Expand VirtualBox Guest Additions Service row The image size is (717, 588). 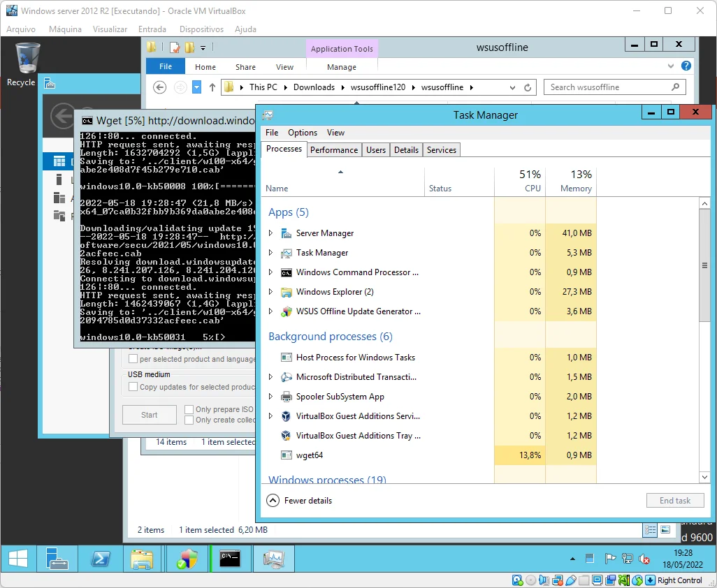(x=270, y=416)
